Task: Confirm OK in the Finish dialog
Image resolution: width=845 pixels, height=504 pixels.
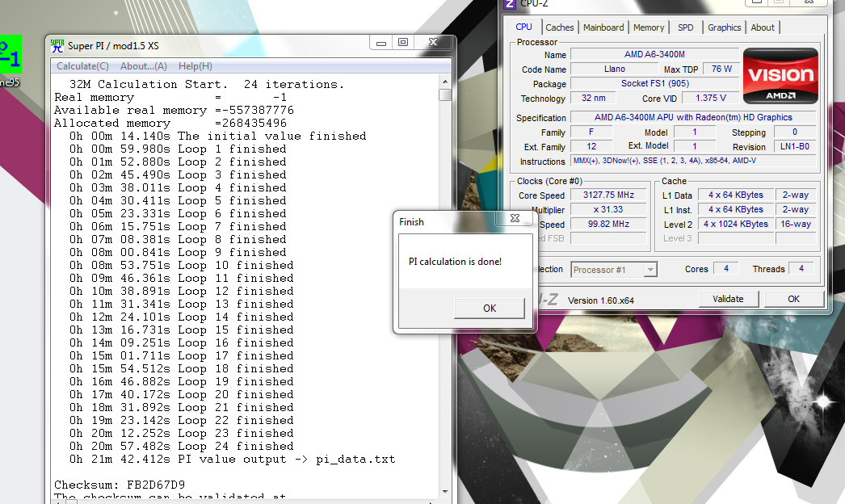Action: click(x=490, y=309)
